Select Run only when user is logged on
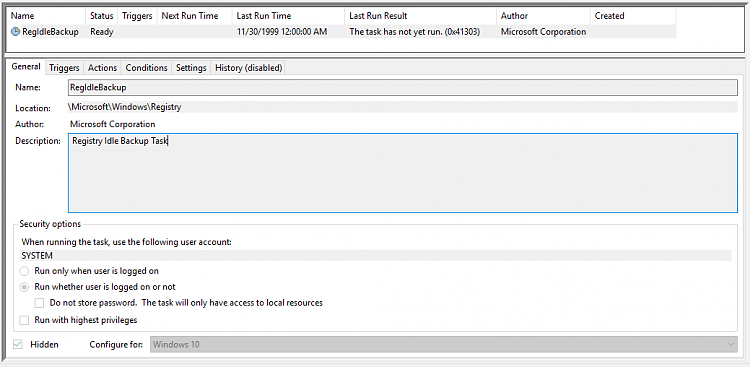The image size is (750, 367). [89, 271]
